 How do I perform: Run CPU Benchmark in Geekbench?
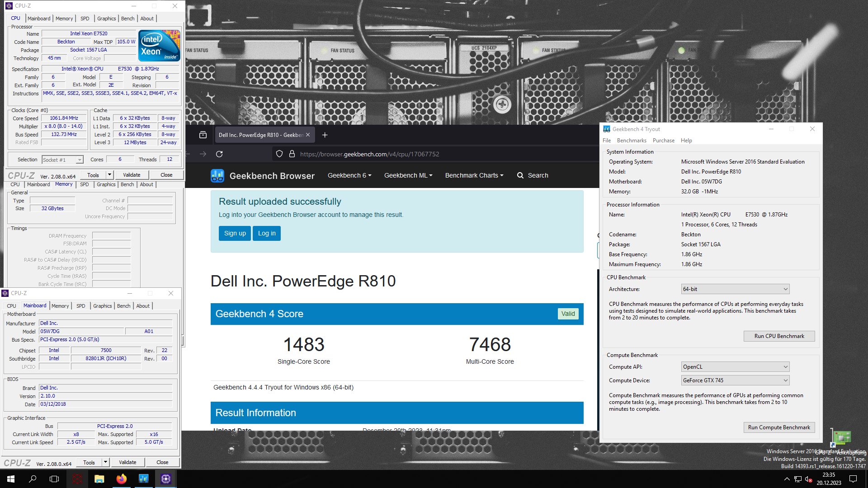coord(779,336)
